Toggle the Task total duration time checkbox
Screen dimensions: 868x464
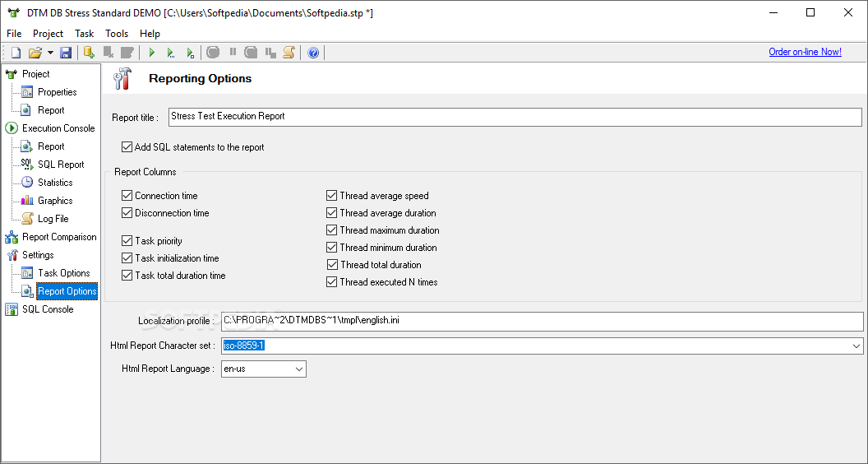click(127, 275)
